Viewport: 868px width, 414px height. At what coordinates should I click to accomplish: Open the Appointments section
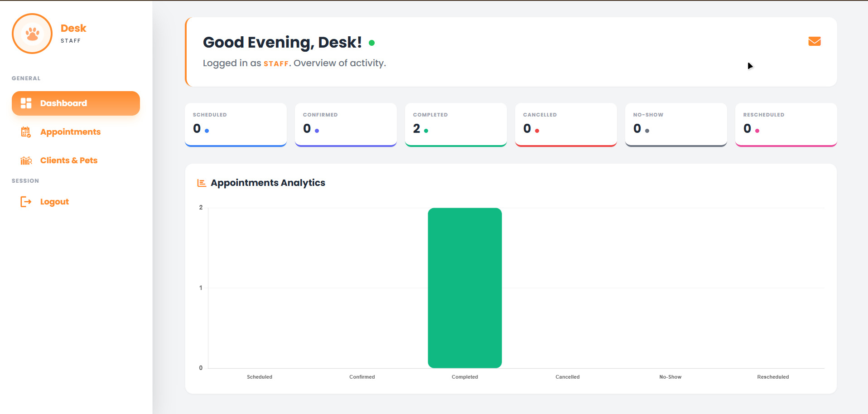tap(70, 132)
